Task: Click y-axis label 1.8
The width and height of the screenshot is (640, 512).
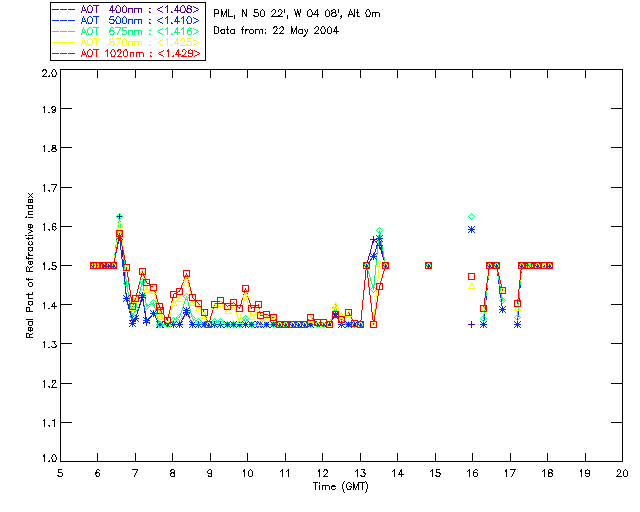Action: pyautogui.click(x=49, y=148)
